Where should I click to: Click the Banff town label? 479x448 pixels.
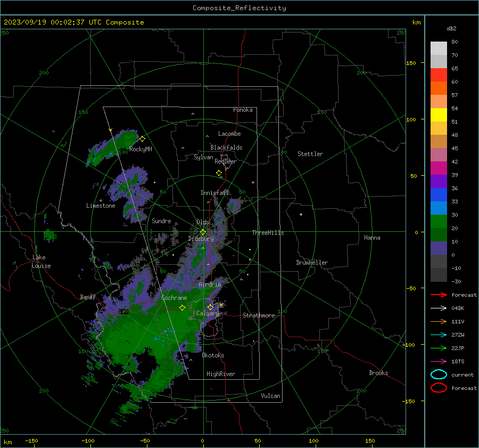88,297
